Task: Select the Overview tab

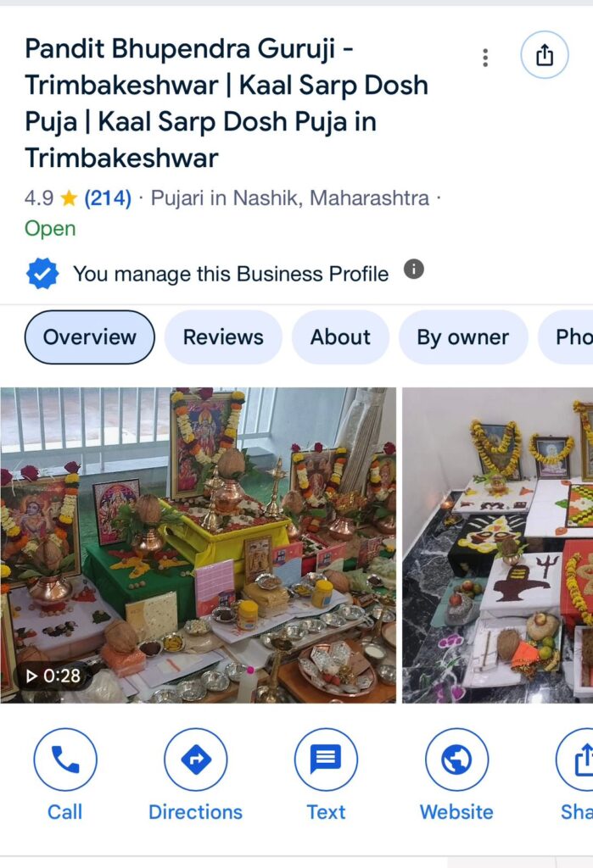Action: click(x=90, y=337)
